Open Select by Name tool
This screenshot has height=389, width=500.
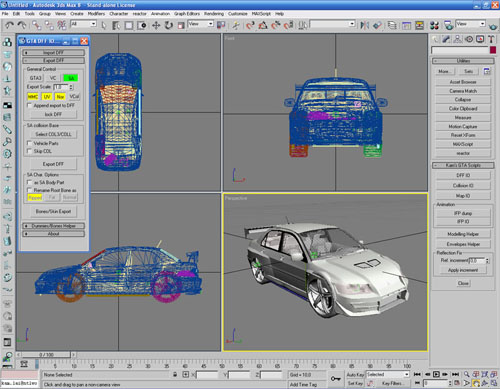116,25
